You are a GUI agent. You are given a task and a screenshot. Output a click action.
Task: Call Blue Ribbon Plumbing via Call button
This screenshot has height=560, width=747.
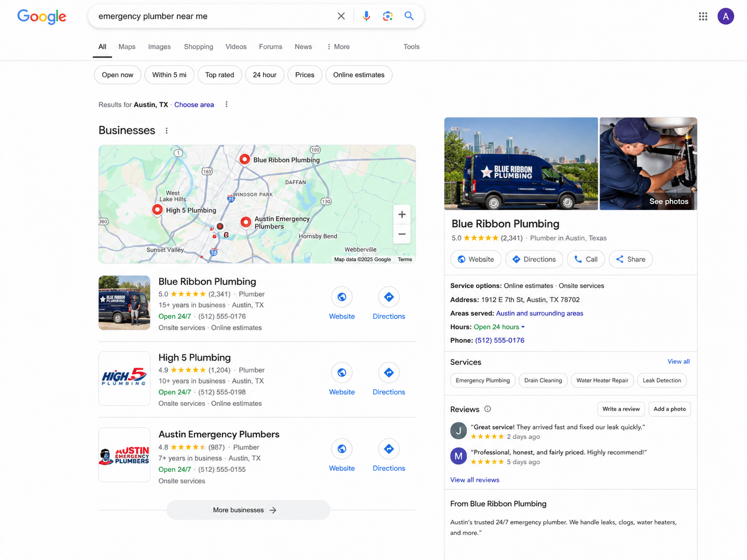pyautogui.click(x=586, y=259)
